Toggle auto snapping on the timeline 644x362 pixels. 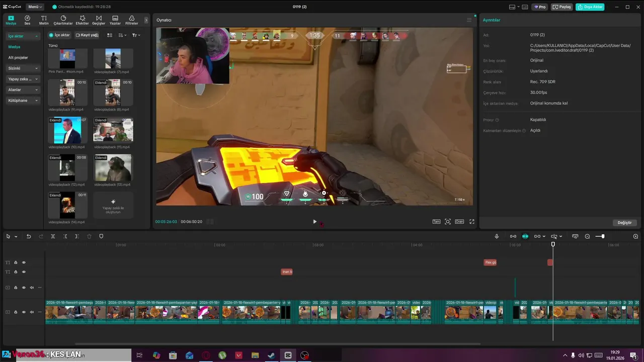pos(525,236)
